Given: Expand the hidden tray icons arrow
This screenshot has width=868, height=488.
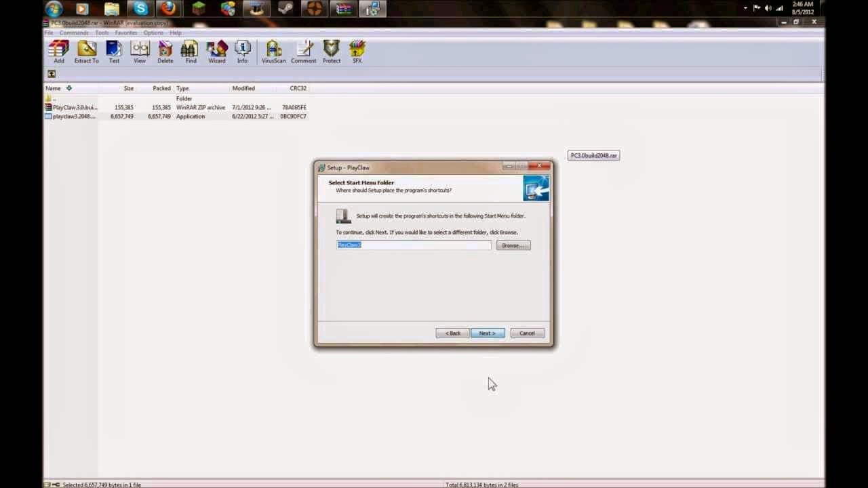Looking at the screenshot, I should [745, 8].
